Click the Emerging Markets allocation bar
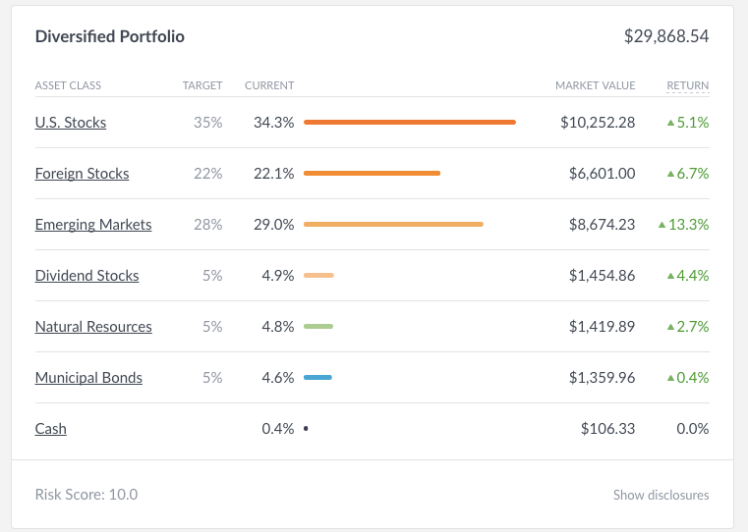 (393, 224)
